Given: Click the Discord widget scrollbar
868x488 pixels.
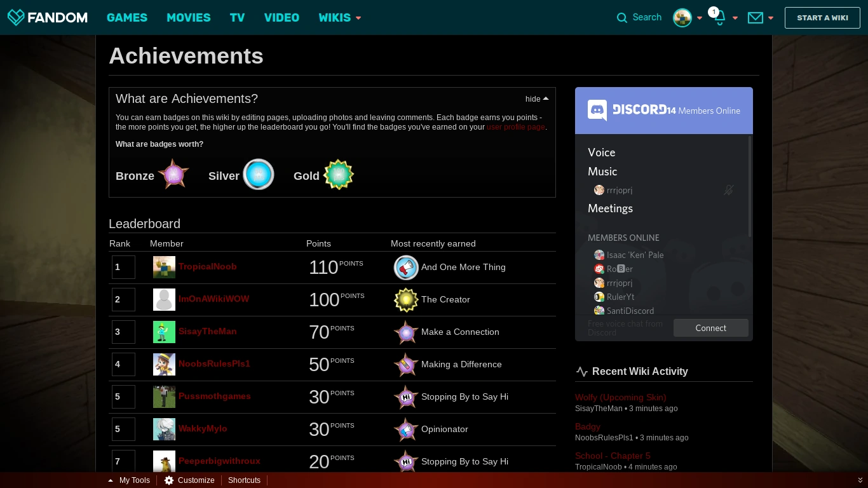Looking at the screenshot, I should coord(750,186).
